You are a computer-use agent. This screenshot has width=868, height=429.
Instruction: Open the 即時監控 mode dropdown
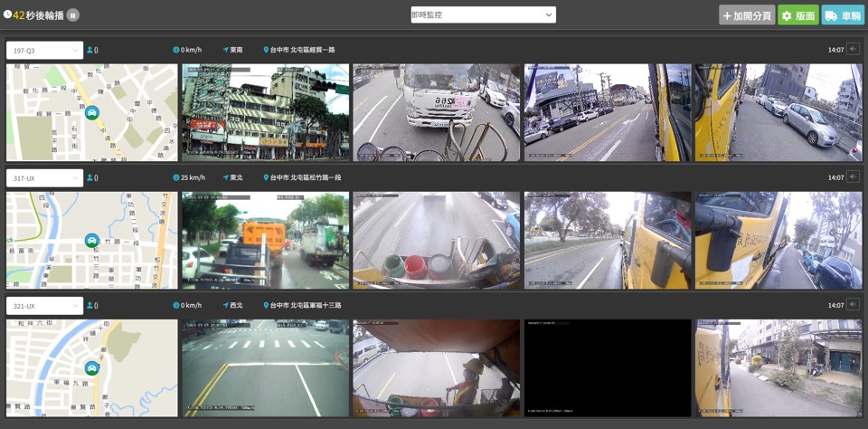pos(483,14)
